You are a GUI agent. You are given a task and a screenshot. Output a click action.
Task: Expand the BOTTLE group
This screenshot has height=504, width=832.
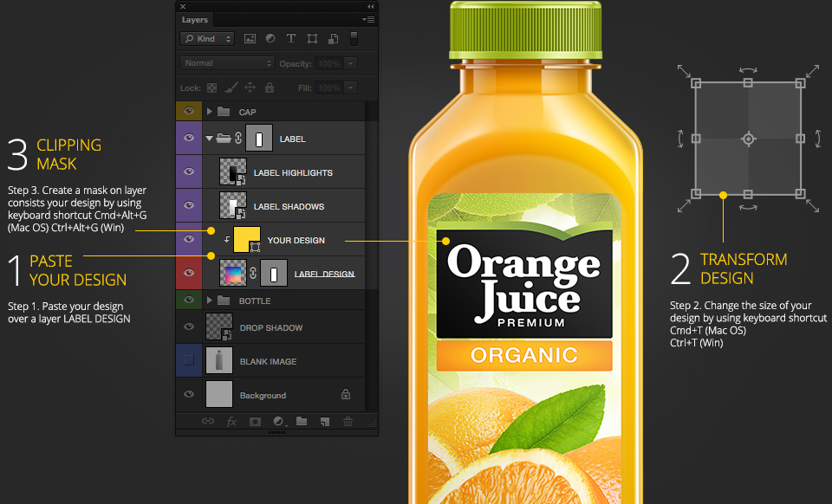pos(210,300)
